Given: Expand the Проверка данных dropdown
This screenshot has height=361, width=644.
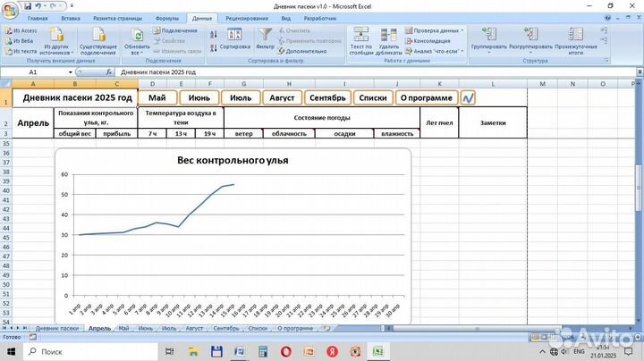Looking at the screenshot, I should (462, 29).
